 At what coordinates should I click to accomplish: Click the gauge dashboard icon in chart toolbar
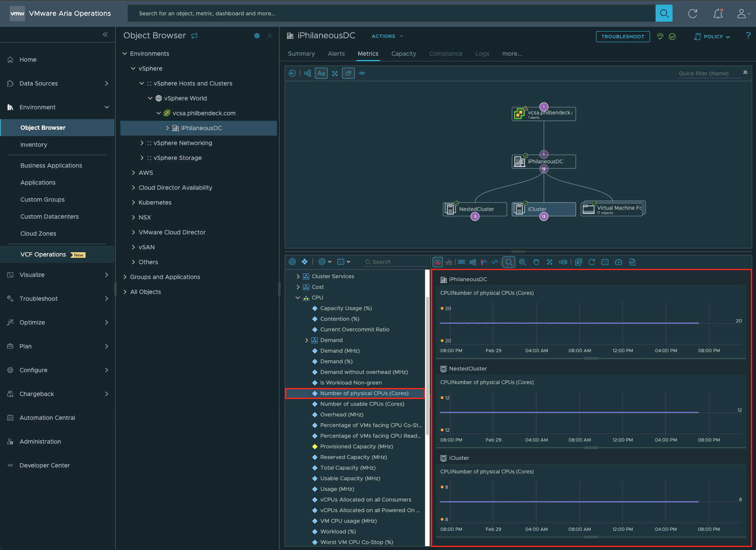[x=619, y=262]
